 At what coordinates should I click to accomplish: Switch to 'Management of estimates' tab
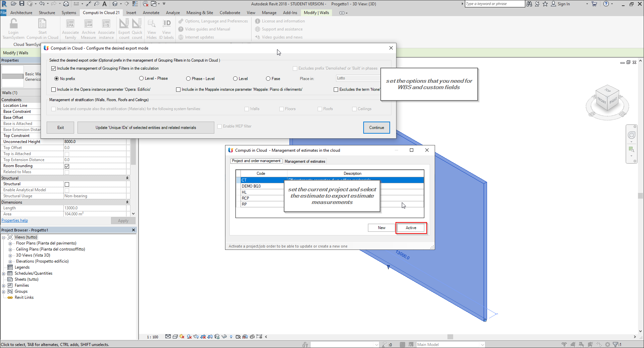point(305,161)
